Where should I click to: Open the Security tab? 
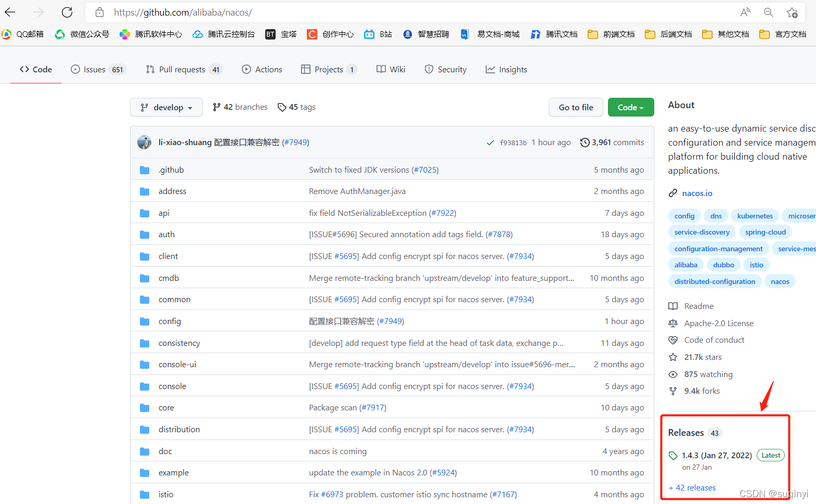point(446,69)
